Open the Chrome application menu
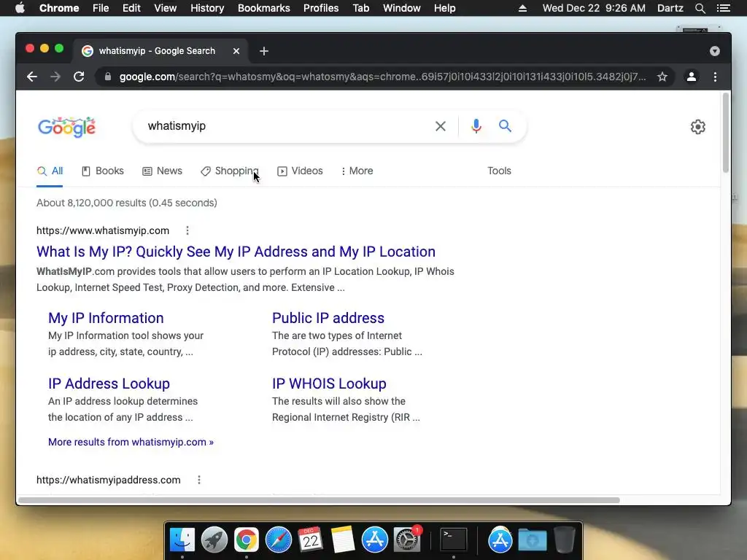The height and width of the screenshot is (560, 747). click(x=59, y=8)
